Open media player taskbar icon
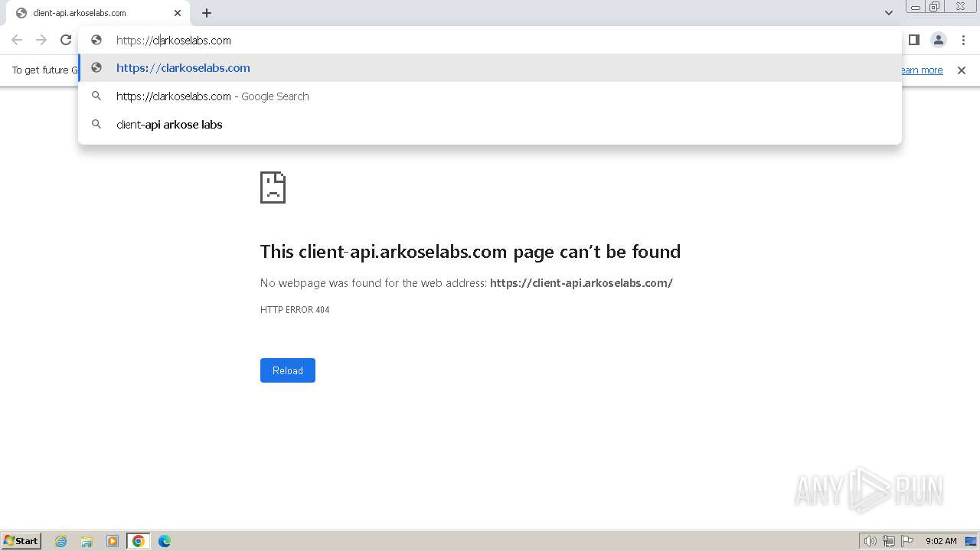 [113, 541]
